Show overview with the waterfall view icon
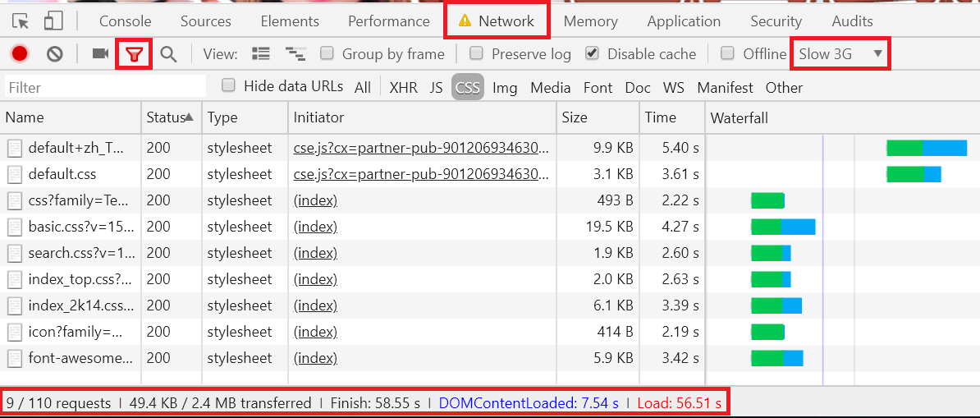 pyautogui.click(x=295, y=54)
